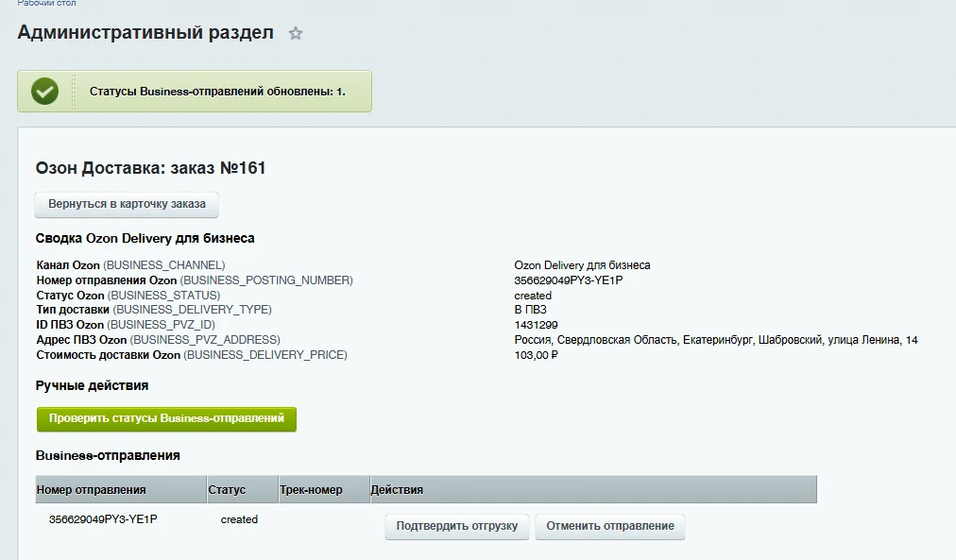
Task: Click the Ручные действия heading
Action: 92,385
